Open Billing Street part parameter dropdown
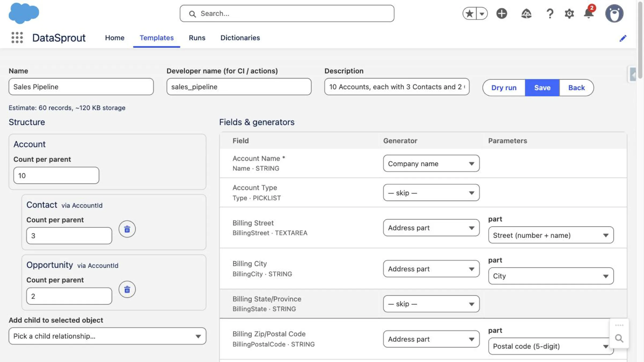Image resolution: width=644 pixels, height=362 pixels. coord(551,235)
